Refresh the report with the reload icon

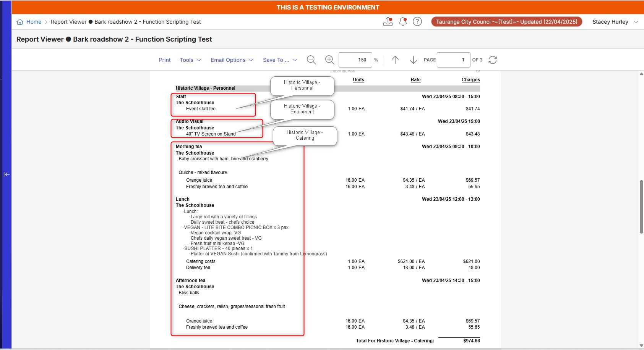pos(493,60)
